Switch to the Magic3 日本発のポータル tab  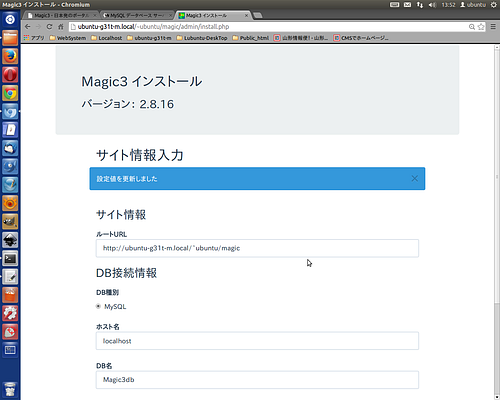[61, 15]
